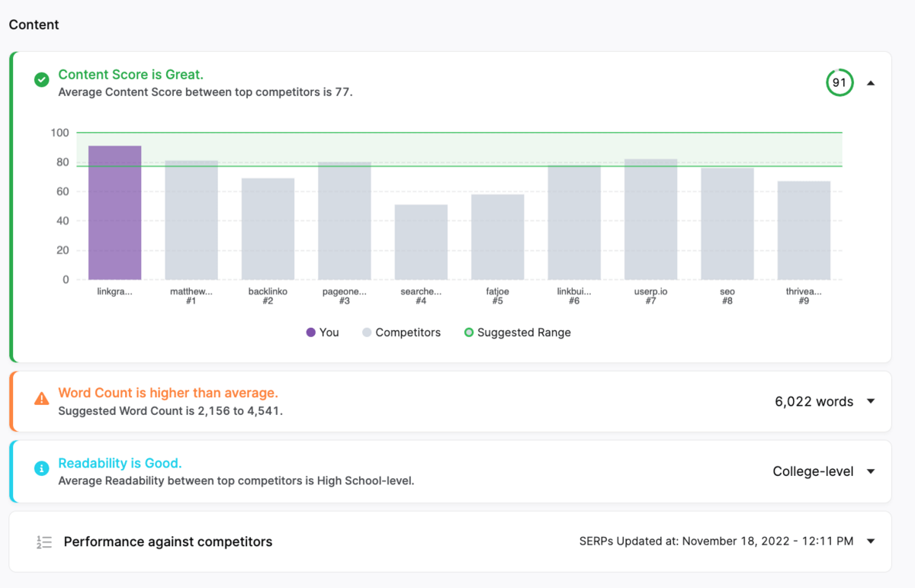Collapse the Content Score panel arrow
This screenshot has height=588, width=915.
click(871, 82)
